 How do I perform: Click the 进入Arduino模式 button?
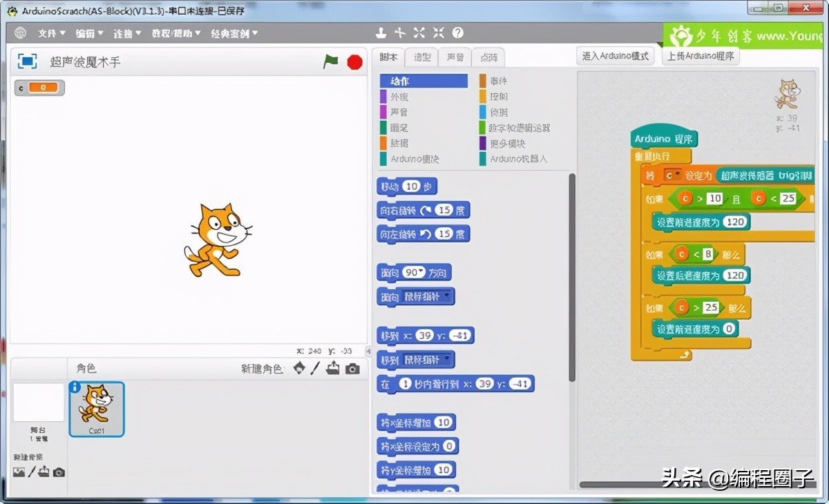616,56
